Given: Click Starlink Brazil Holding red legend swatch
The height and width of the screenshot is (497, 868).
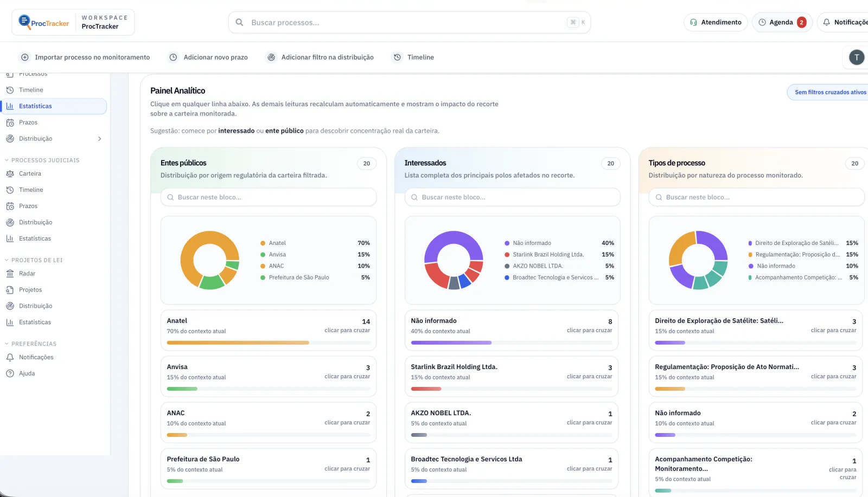Looking at the screenshot, I should (x=507, y=255).
